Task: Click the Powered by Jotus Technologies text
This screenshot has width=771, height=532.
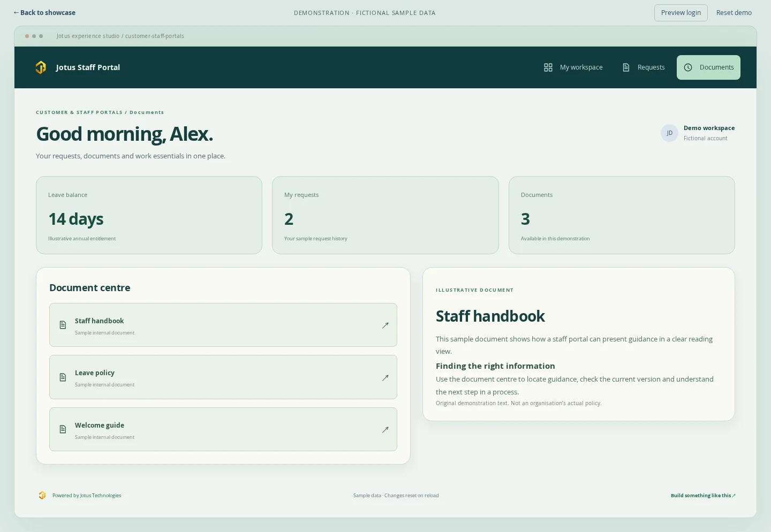Action: pos(87,496)
